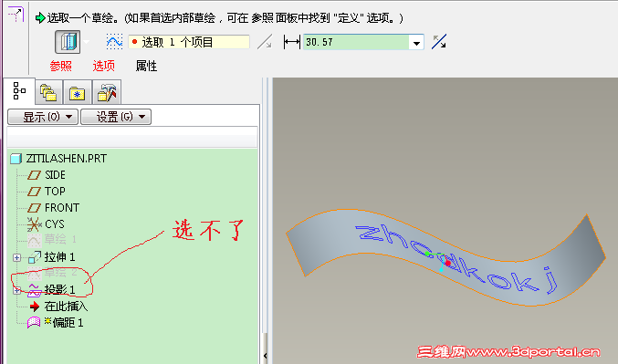Click the CYS coordinate system icon
The height and width of the screenshot is (364, 618).
(35, 224)
